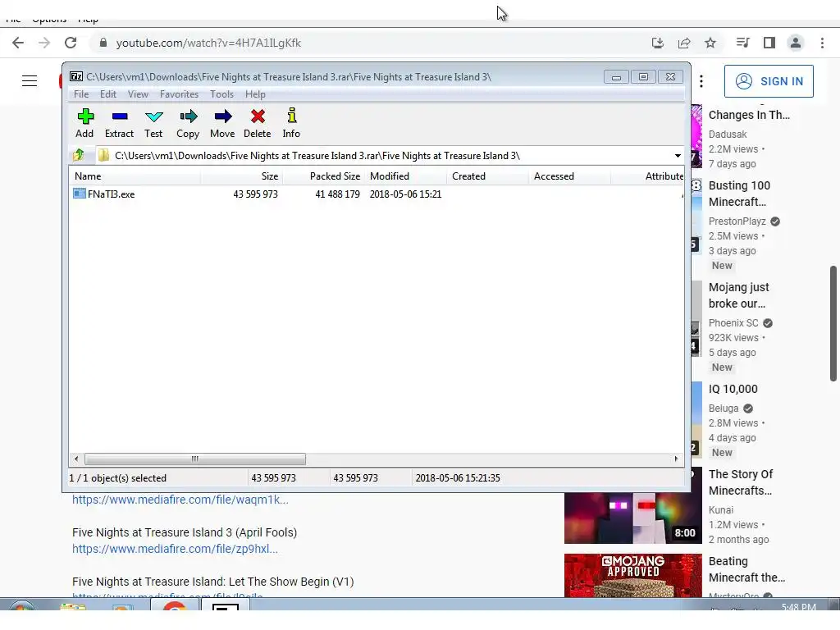The height and width of the screenshot is (630, 840).
Task: Click the SIGN IN button on YouTube
Action: pos(769,81)
